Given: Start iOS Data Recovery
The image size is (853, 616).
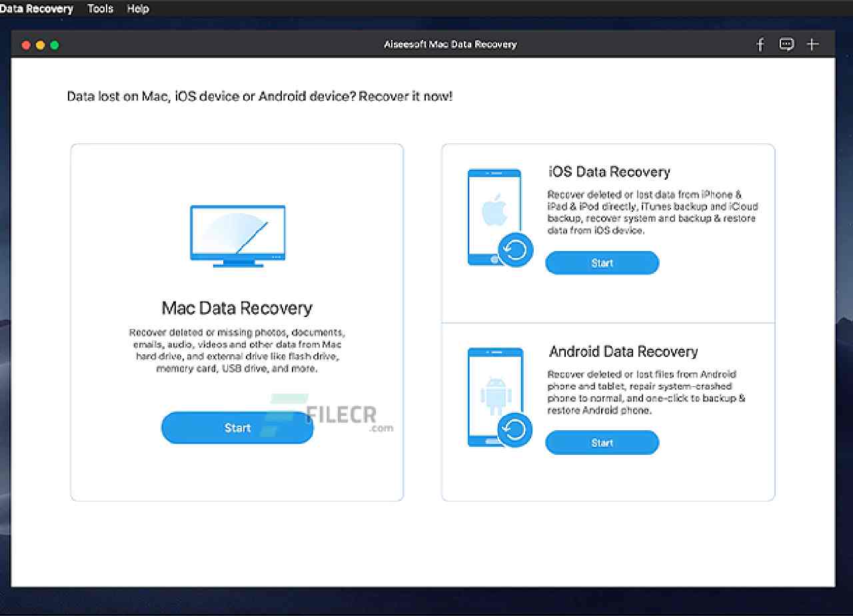Looking at the screenshot, I should pos(602,263).
